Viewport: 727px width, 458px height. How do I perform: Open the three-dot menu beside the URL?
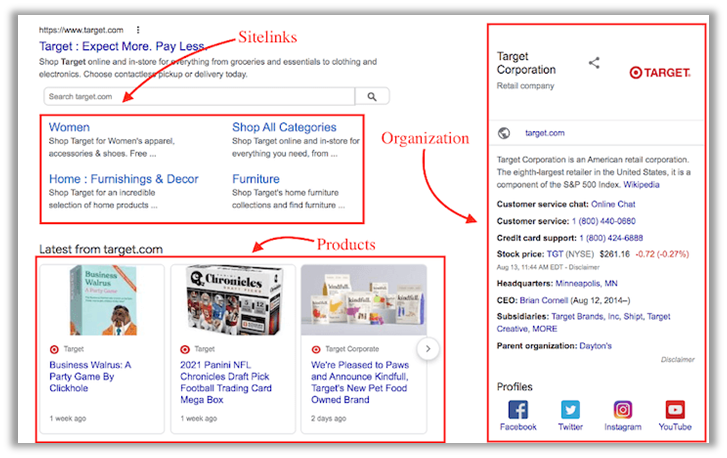pyautogui.click(x=138, y=30)
